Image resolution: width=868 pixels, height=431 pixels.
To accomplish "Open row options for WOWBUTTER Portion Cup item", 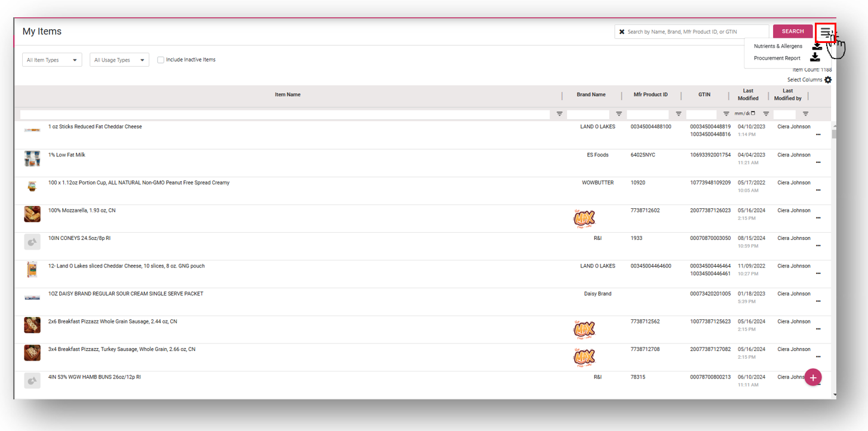I will [x=818, y=190].
